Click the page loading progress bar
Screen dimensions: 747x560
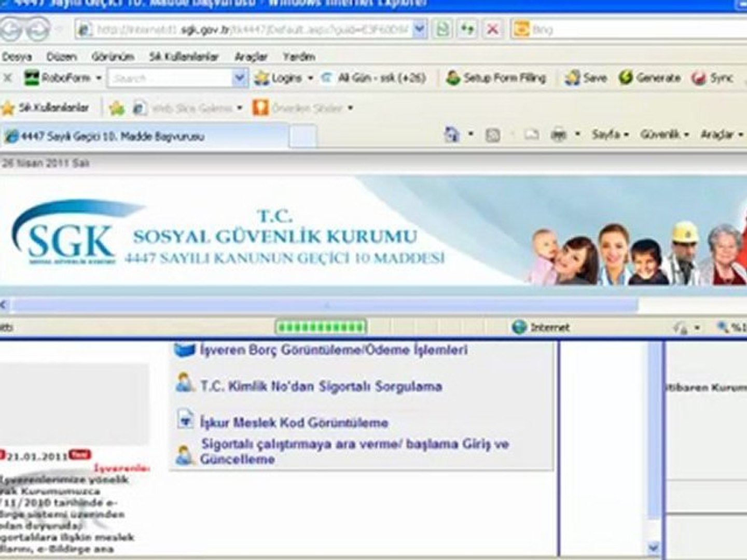coord(321,327)
